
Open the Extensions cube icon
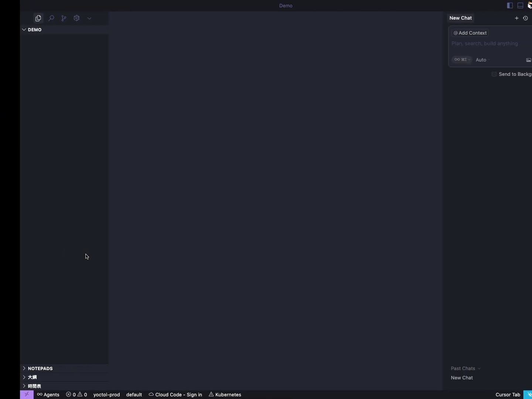pyautogui.click(x=76, y=18)
